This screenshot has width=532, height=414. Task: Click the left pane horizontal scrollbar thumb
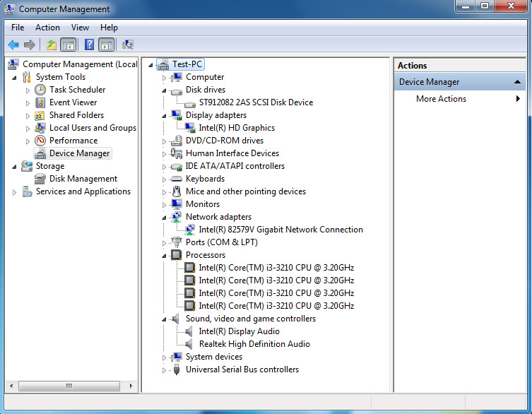[x=69, y=386]
